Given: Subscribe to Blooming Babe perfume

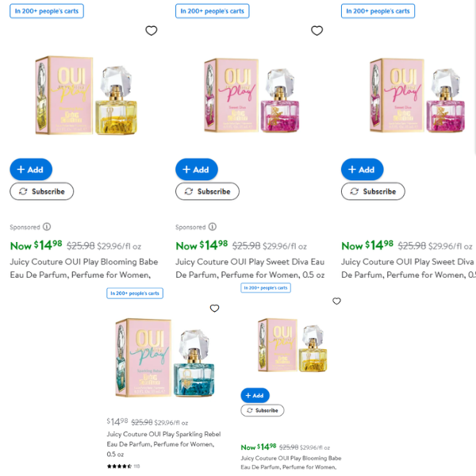Looking at the screenshot, I should (x=41, y=191).
